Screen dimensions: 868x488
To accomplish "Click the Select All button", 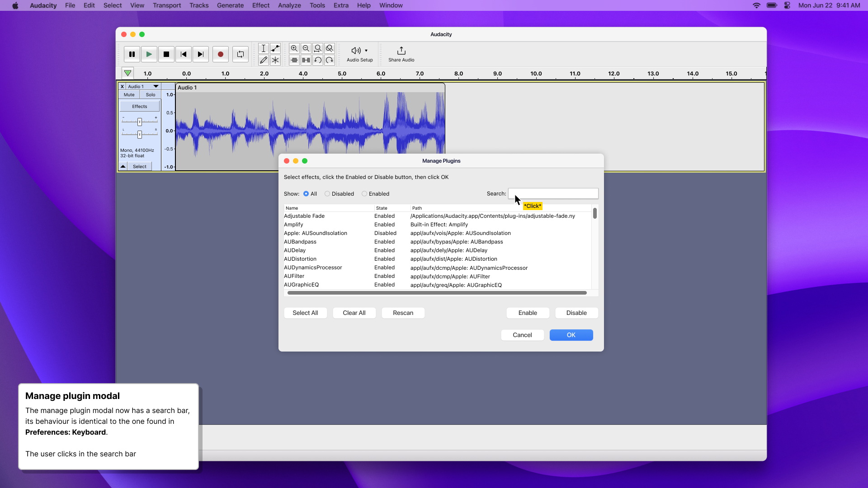I will coord(305,313).
